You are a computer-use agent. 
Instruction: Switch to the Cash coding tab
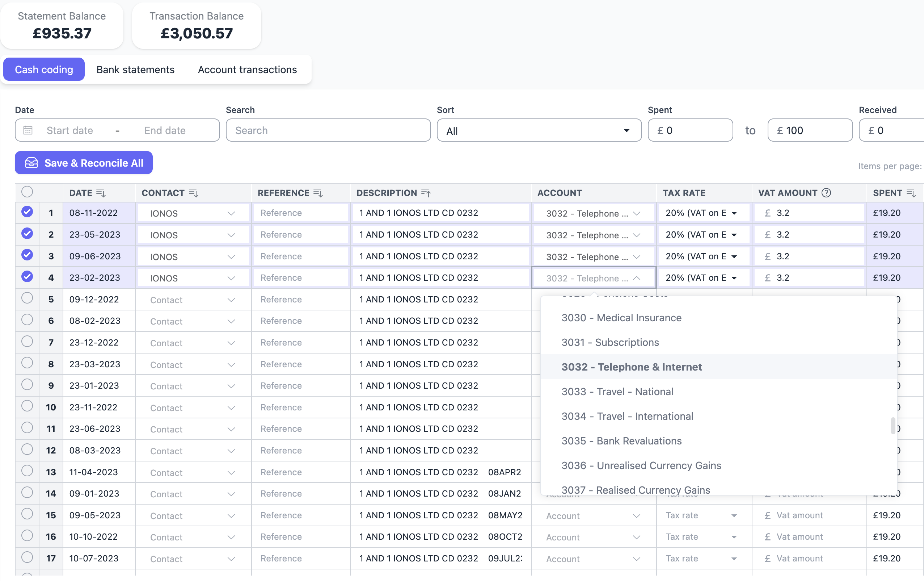(44, 70)
